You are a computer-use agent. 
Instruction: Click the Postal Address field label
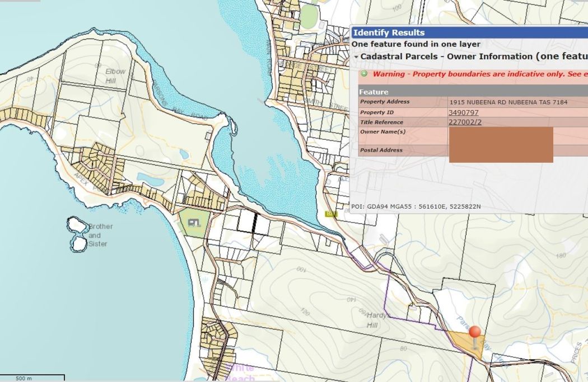click(381, 150)
